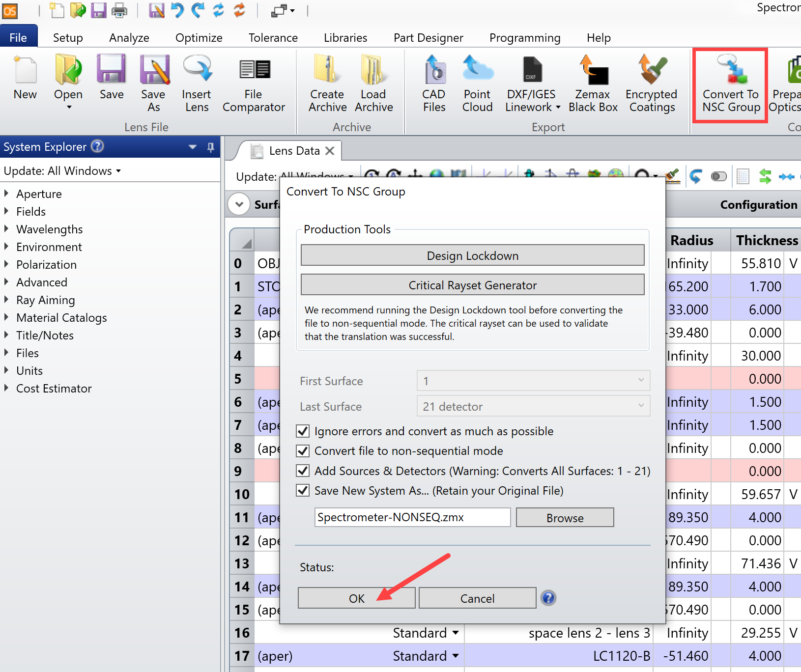Click the quick-access print icon
The height and width of the screenshot is (672, 801).
119,10
